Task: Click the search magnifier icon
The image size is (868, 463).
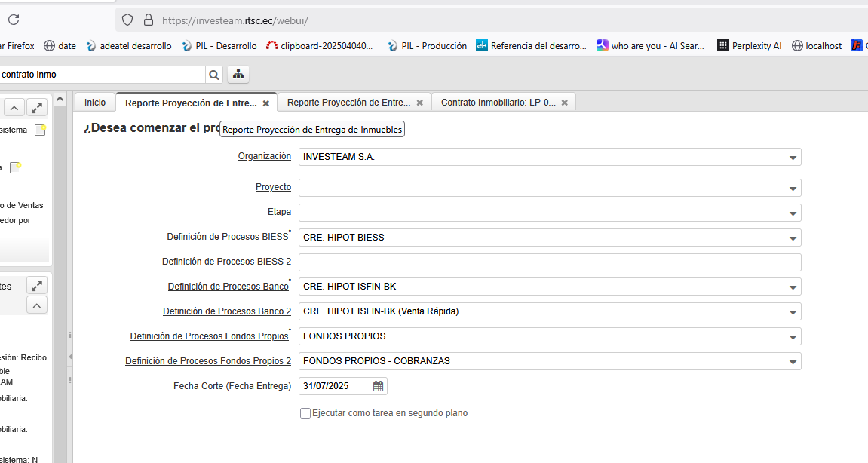Action: click(214, 75)
